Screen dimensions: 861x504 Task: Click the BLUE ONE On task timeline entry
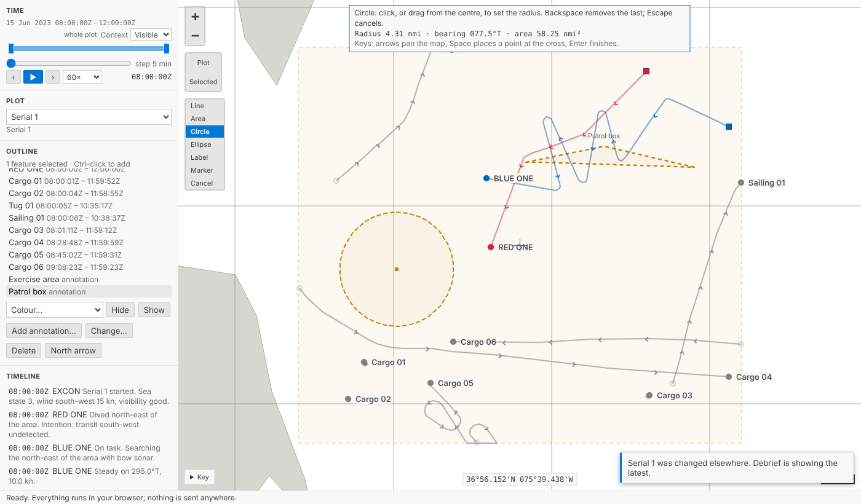click(89, 453)
